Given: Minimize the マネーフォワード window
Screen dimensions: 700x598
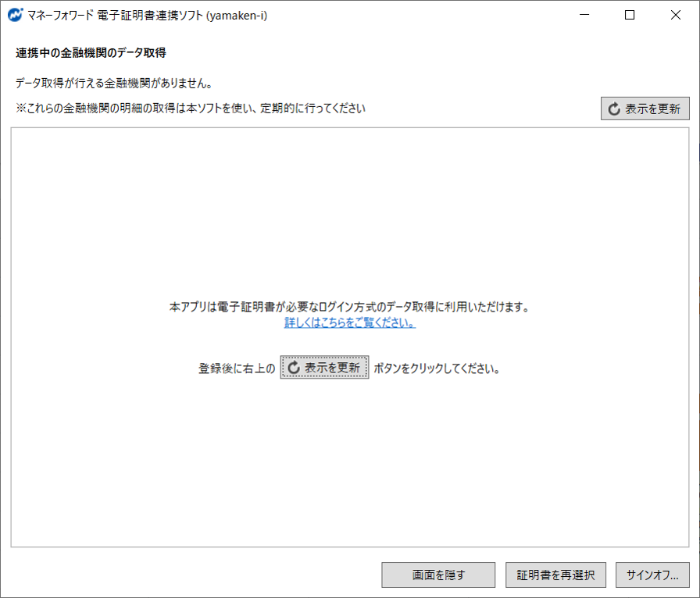Looking at the screenshot, I should point(584,15).
